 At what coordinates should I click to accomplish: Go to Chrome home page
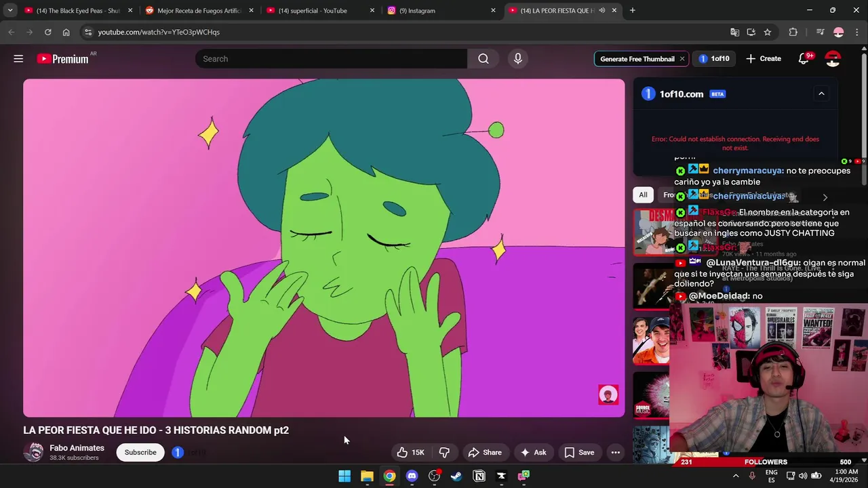coord(66,32)
